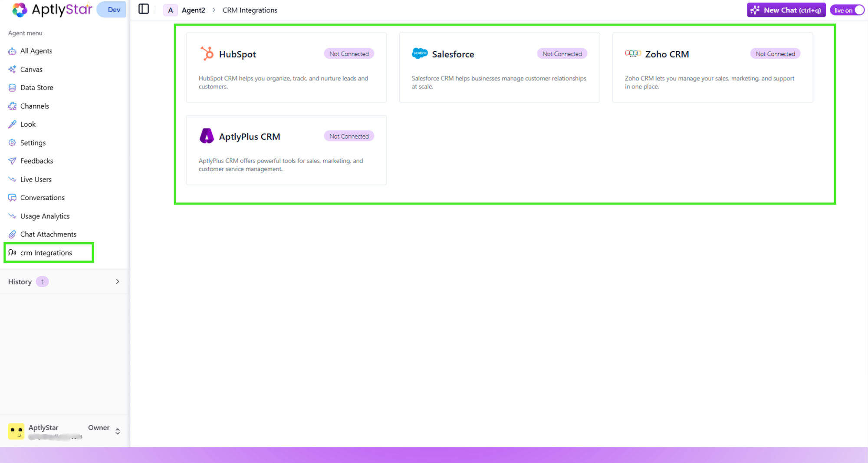Viewport: 868px width, 463px height.
Task: Click the Salesforce cloud logo icon
Action: click(419, 53)
